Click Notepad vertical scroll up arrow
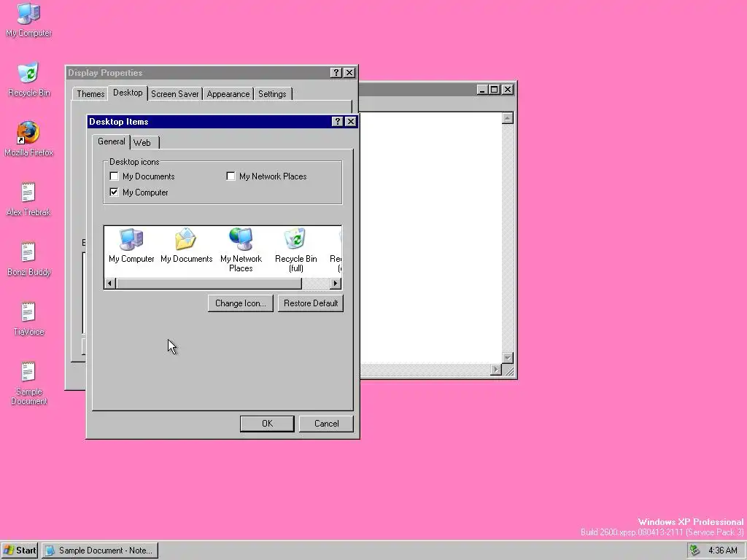747x560 pixels. point(508,118)
